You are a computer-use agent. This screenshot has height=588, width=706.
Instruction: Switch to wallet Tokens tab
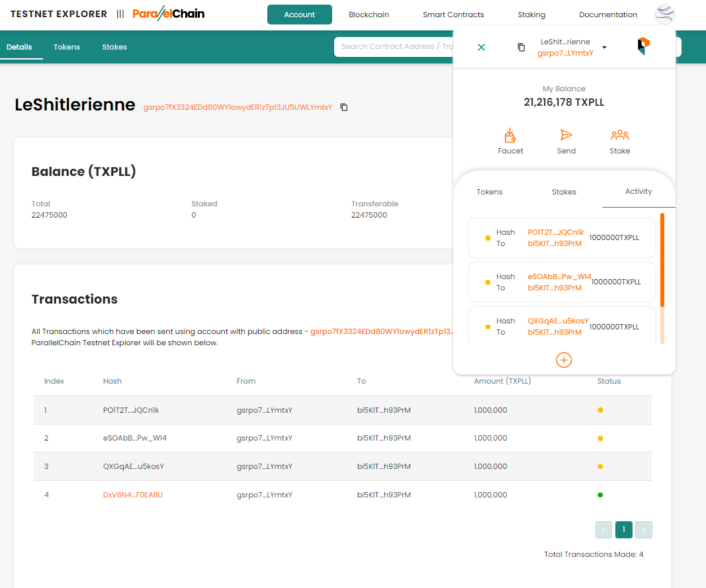(x=490, y=192)
